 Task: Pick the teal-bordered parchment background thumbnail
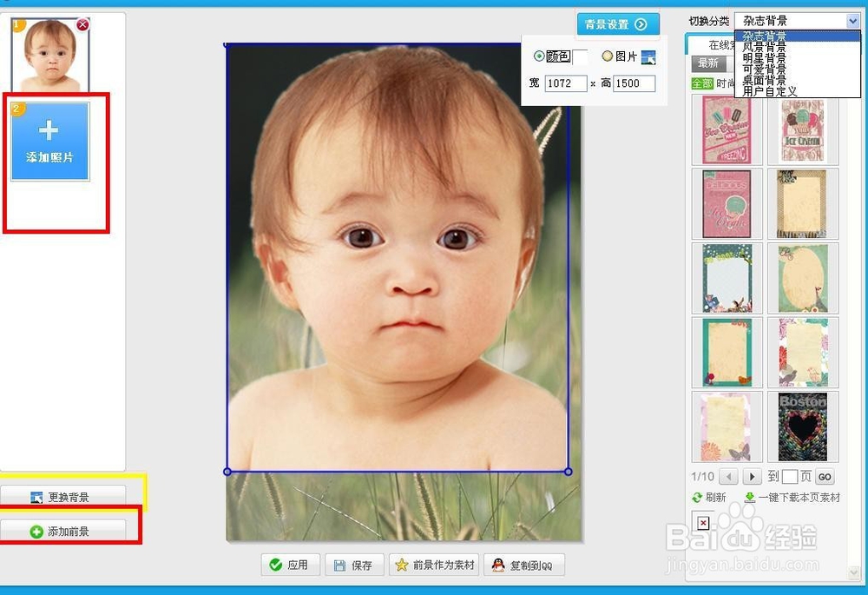[x=727, y=353]
